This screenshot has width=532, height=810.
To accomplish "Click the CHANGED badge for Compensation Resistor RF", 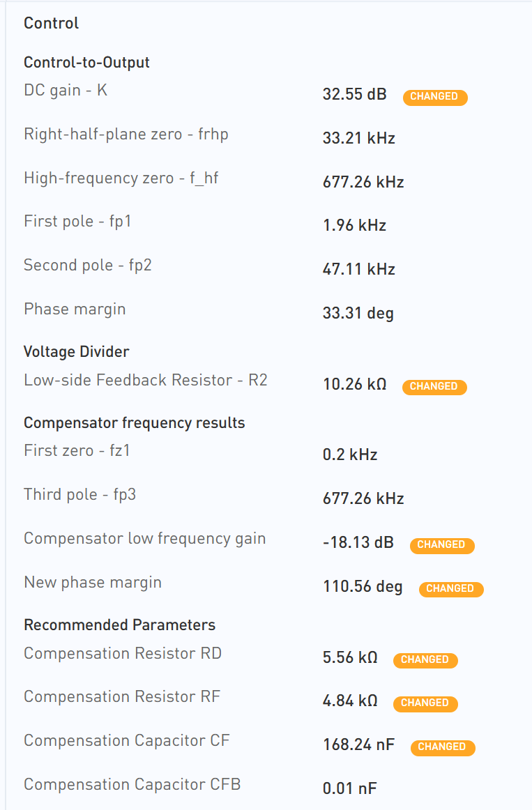I will click(425, 703).
